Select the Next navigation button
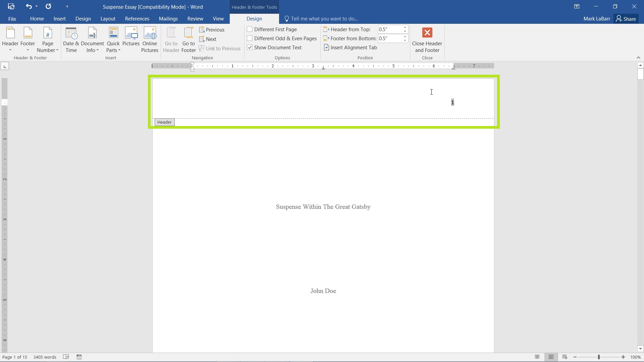The height and width of the screenshot is (362, 644). click(x=208, y=39)
